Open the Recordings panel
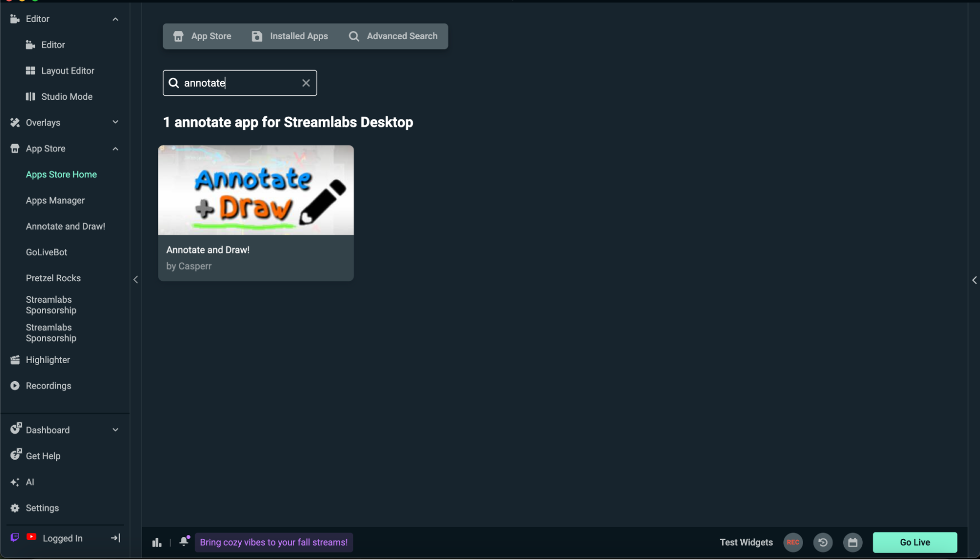 49,386
